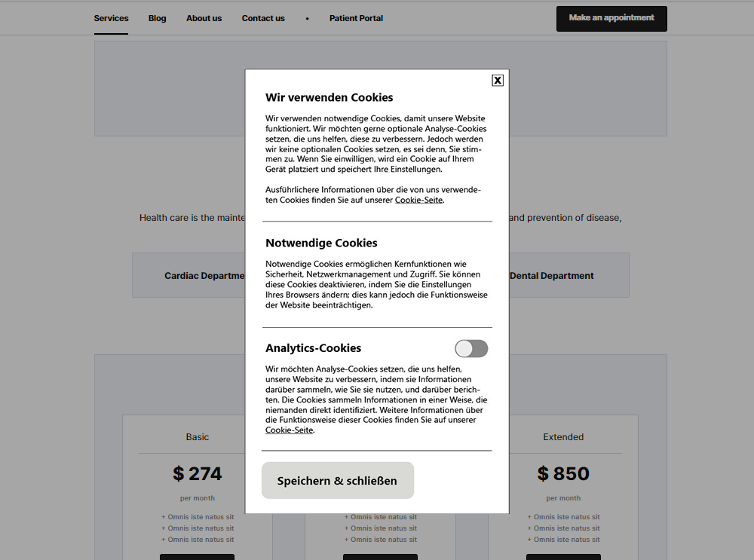This screenshot has height=560, width=754.
Task: Toggle the Analytics-Cookies switch
Action: pos(471,348)
